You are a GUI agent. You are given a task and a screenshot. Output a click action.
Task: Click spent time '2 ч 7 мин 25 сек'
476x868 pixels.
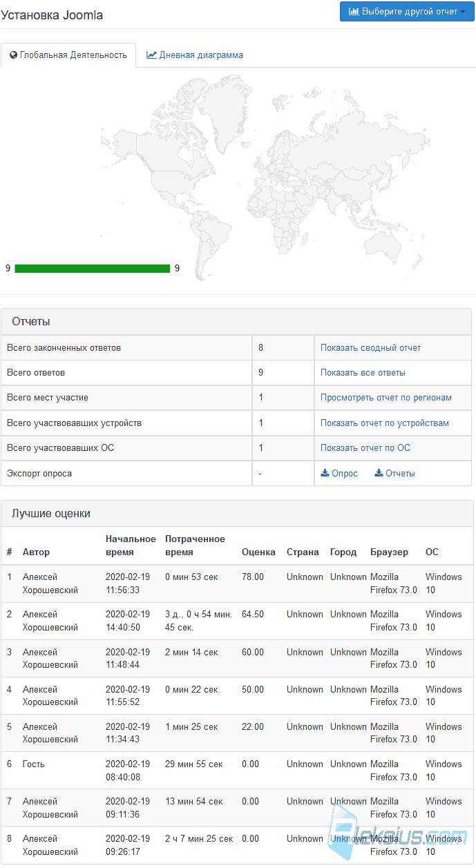coord(199,838)
